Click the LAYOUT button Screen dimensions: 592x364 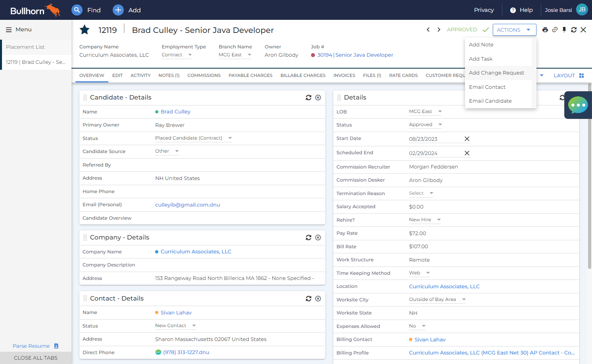(569, 75)
